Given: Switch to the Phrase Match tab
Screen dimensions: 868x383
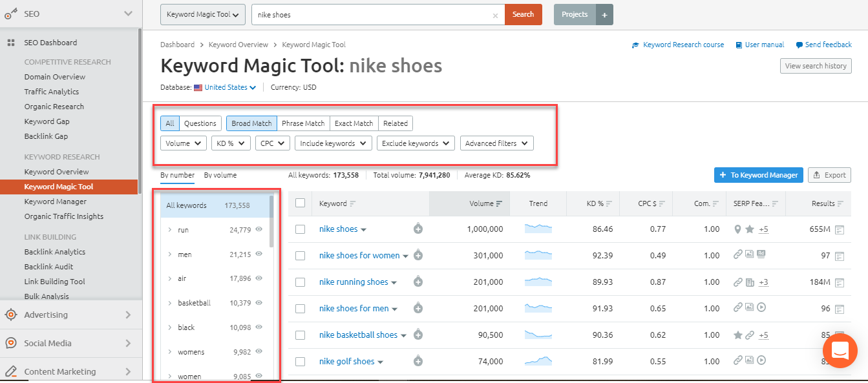Looking at the screenshot, I should pos(303,123).
